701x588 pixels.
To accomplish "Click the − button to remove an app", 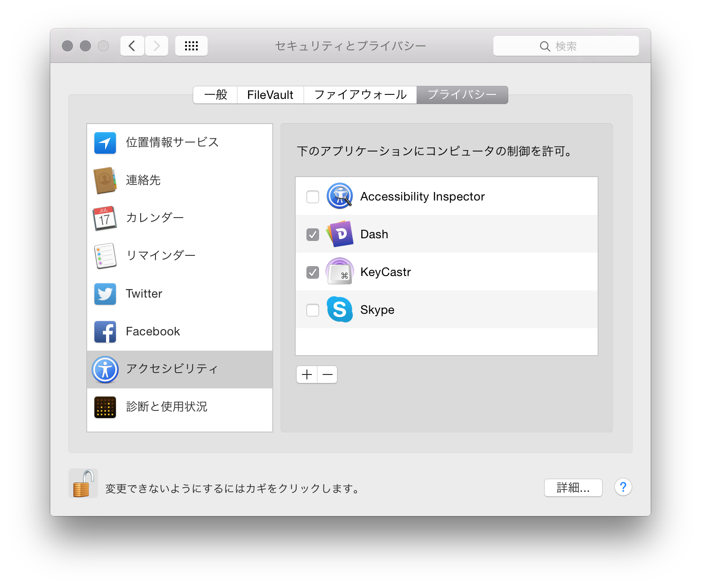I will [327, 374].
